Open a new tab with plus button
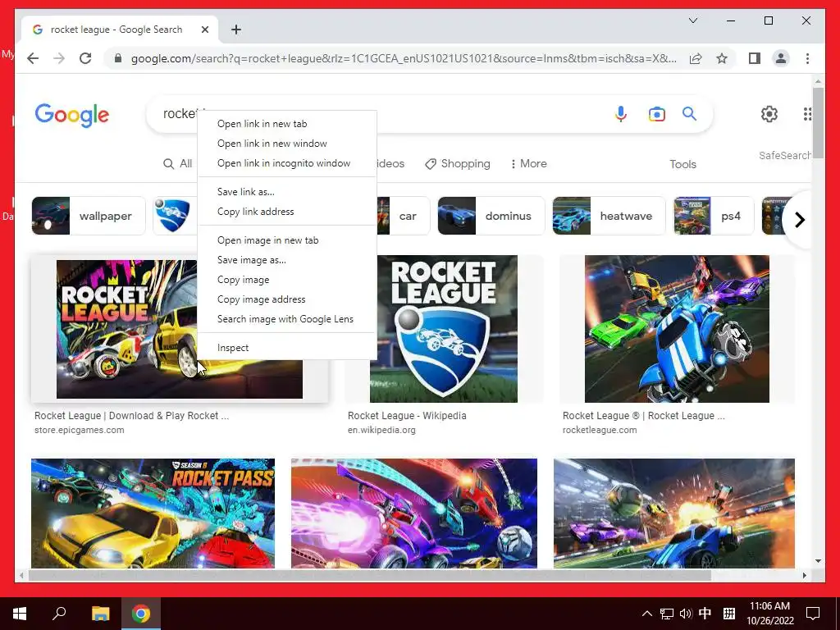The height and width of the screenshot is (630, 840). tap(236, 30)
